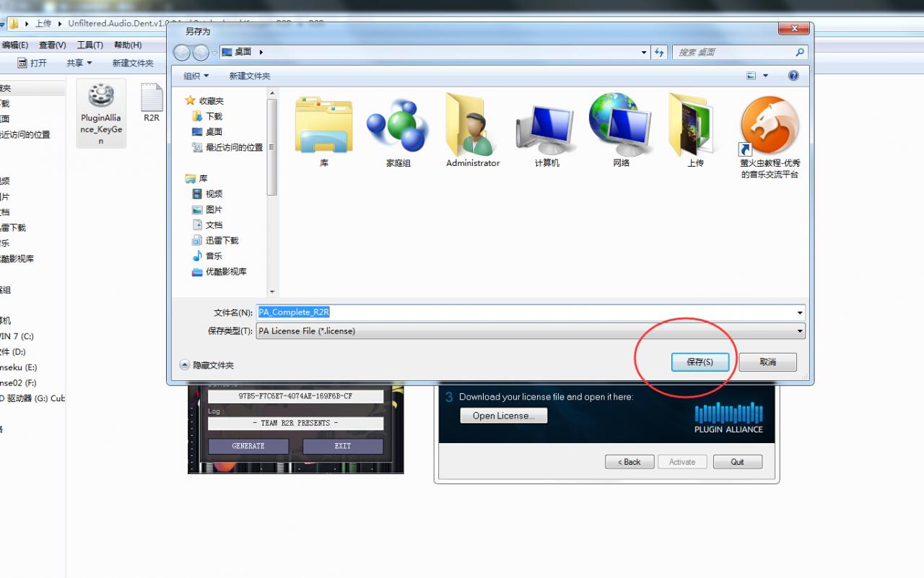Click 新建文件夹 in Save As dialog
The height and width of the screenshot is (578, 924).
pos(250,76)
